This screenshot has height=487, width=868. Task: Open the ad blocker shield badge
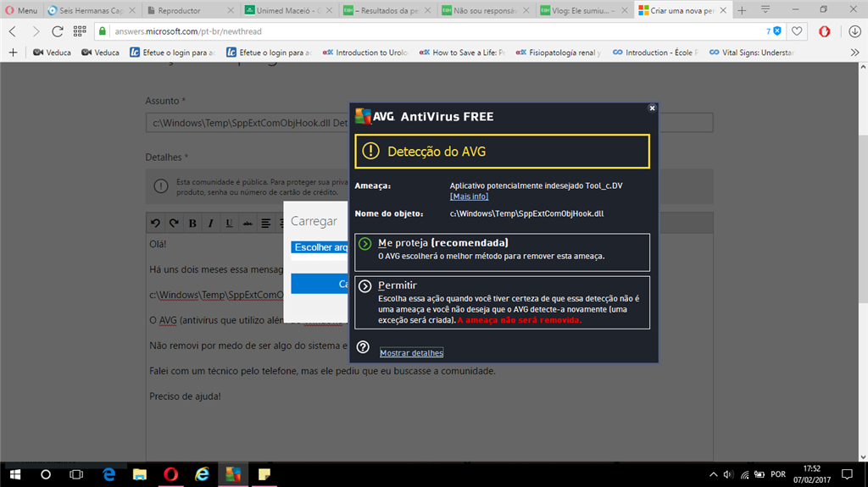click(774, 31)
